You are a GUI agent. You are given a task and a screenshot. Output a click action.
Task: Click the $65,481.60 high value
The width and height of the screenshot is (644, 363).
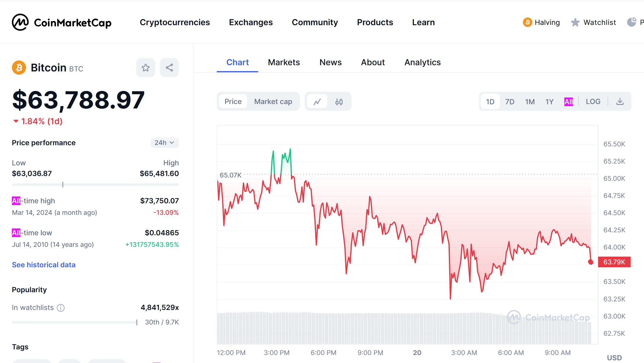pyautogui.click(x=159, y=173)
